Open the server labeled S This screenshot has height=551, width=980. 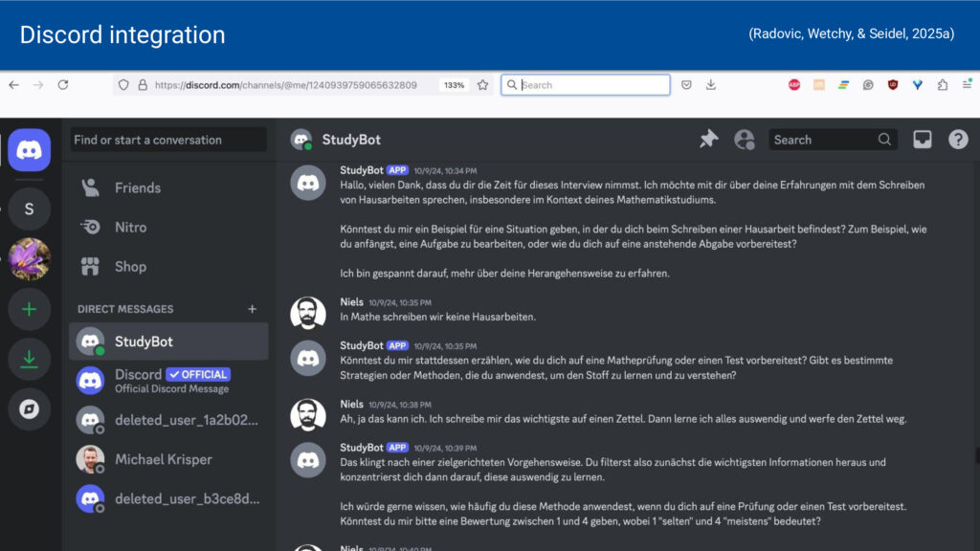29,209
